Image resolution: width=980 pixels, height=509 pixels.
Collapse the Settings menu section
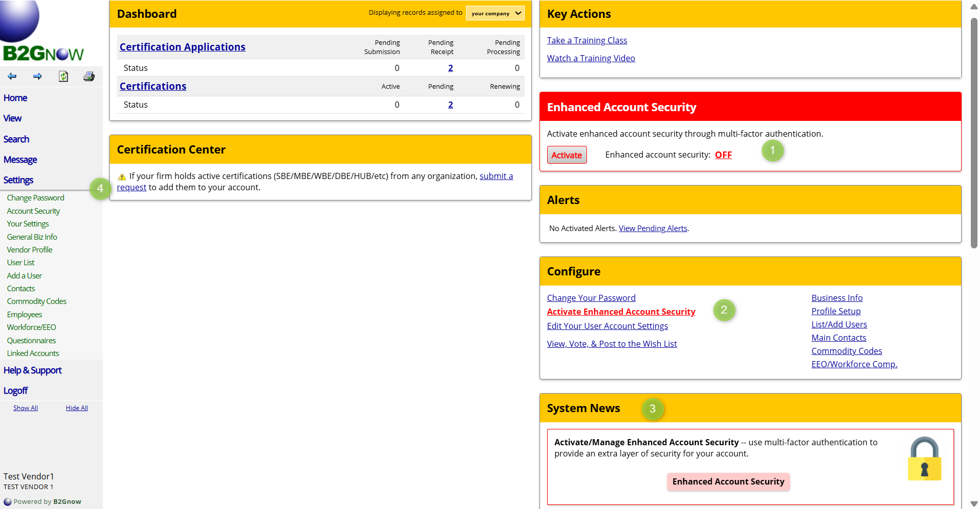[18, 180]
